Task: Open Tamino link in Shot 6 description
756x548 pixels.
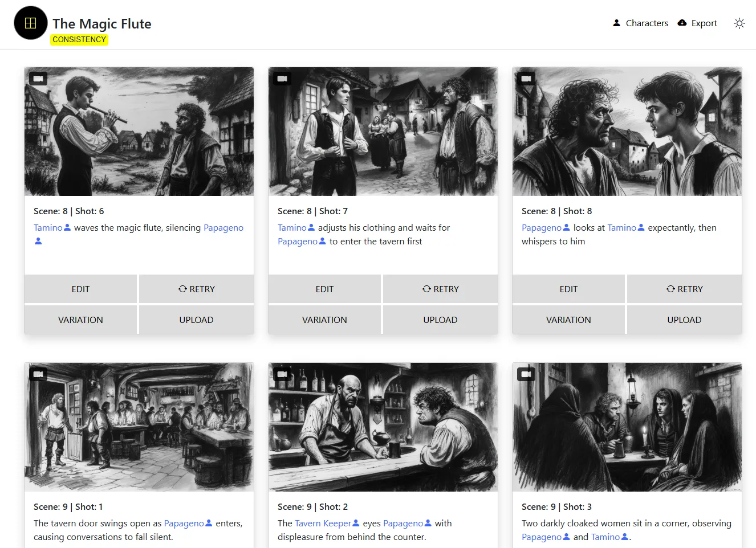Action: [48, 228]
